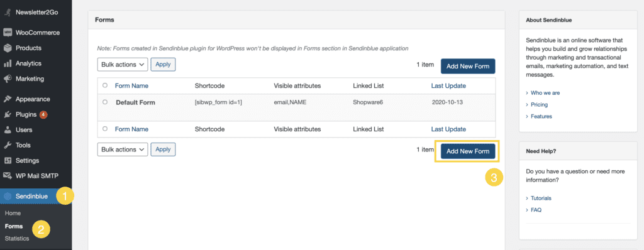The height and width of the screenshot is (250, 644).
Task: Open the Tutorials help link
Action: coord(541,198)
